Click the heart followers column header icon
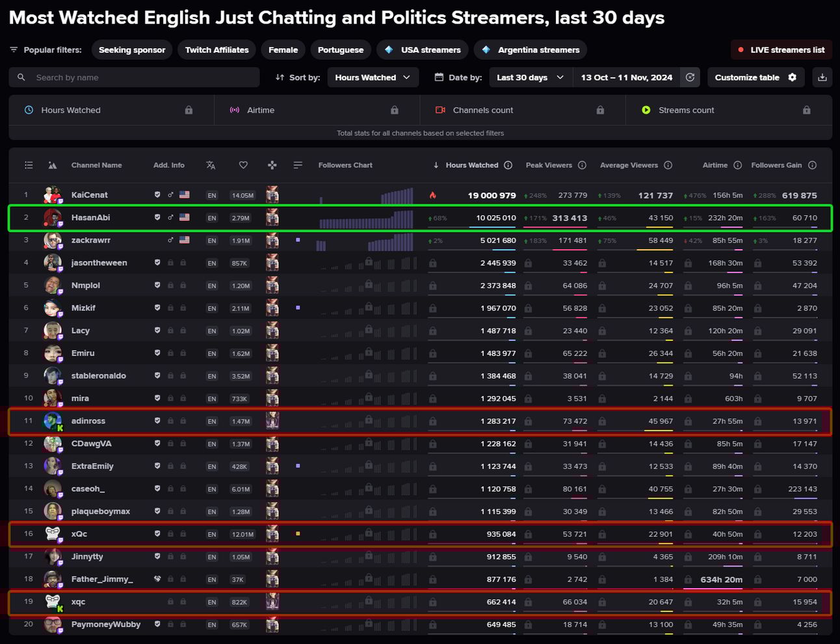The width and height of the screenshot is (840, 644). tap(243, 165)
